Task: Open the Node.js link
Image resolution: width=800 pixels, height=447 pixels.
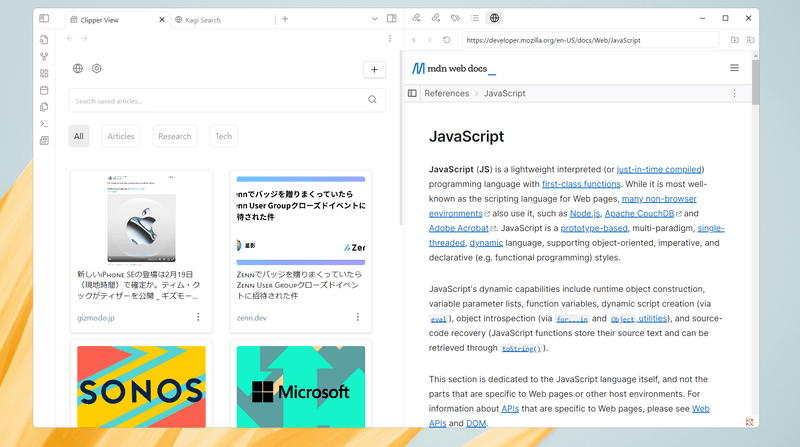Action: click(585, 213)
